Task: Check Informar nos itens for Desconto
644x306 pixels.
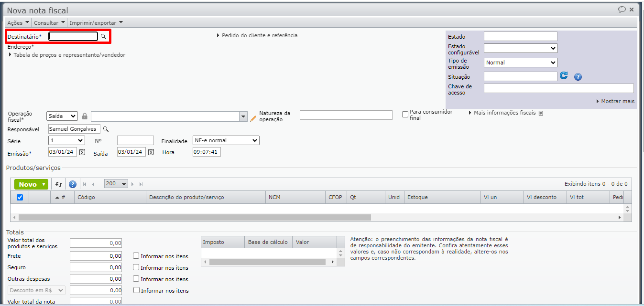Action: pyautogui.click(x=136, y=290)
